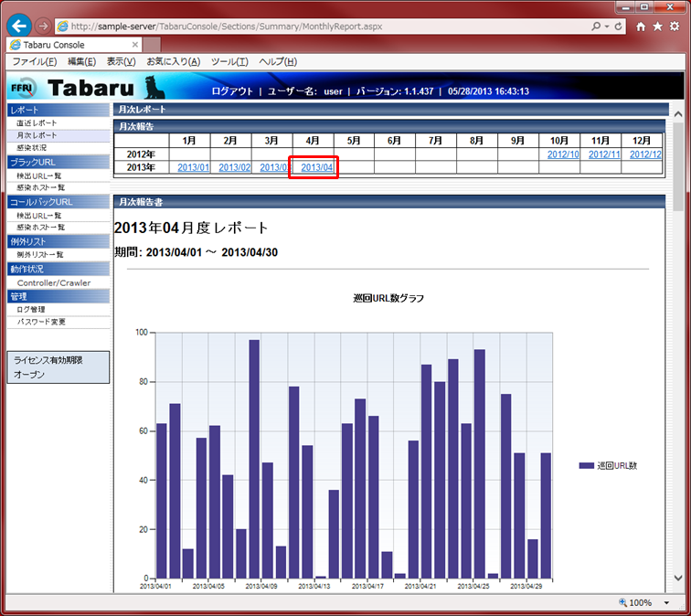Click the refresh icon in address bar
The image size is (691, 616).
click(619, 27)
